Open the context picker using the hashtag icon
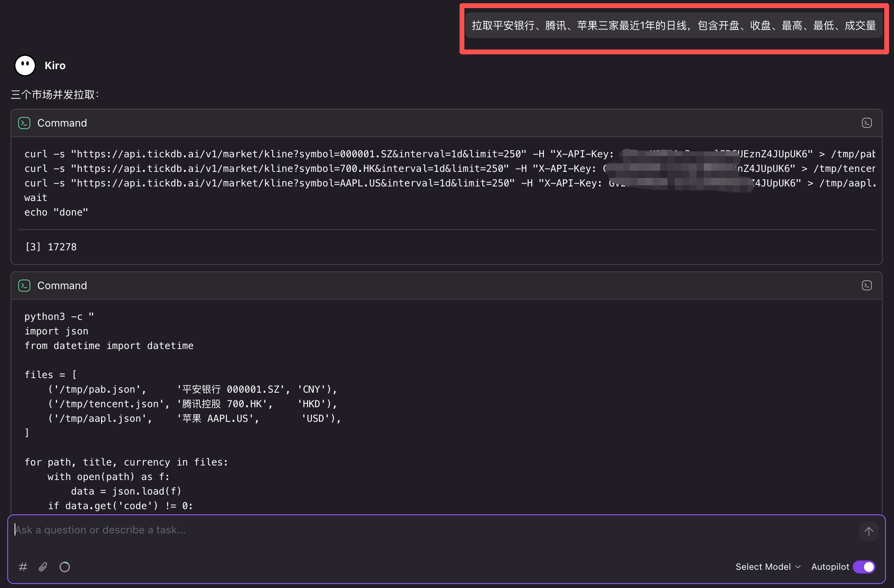This screenshot has height=588, width=894. tap(23, 567)
